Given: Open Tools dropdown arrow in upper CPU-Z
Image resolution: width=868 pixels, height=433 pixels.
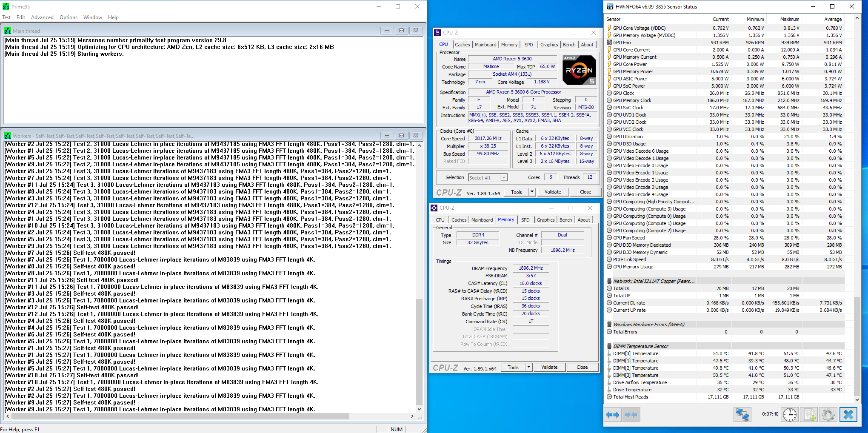Looking at the screenshot, I should tap(532, 192).
